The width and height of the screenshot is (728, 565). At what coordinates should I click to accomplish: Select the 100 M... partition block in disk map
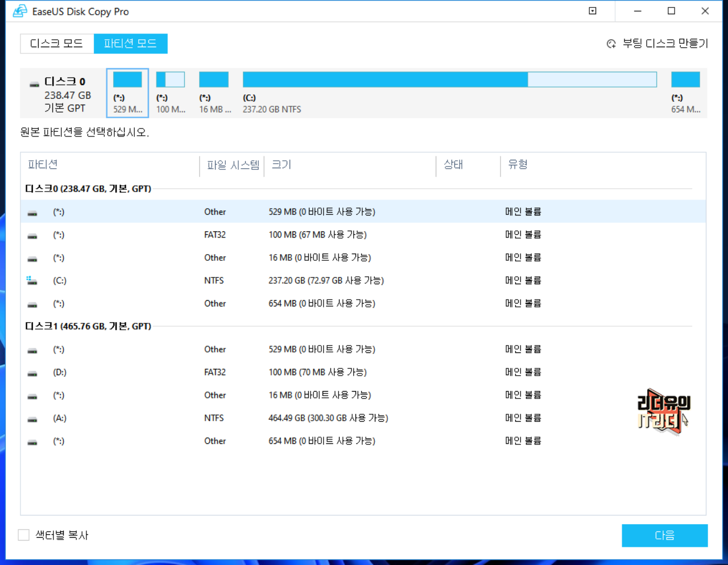171,93
